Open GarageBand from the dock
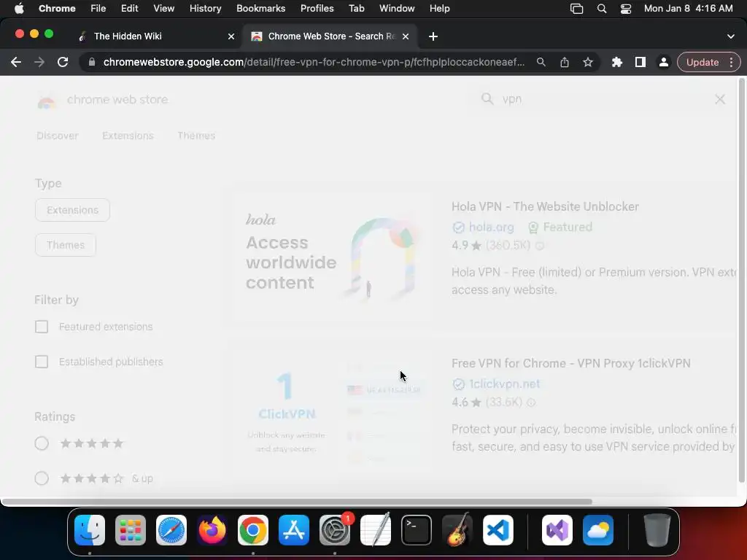The height and width of the screenshot is (560, 747). tap(457, 530)
